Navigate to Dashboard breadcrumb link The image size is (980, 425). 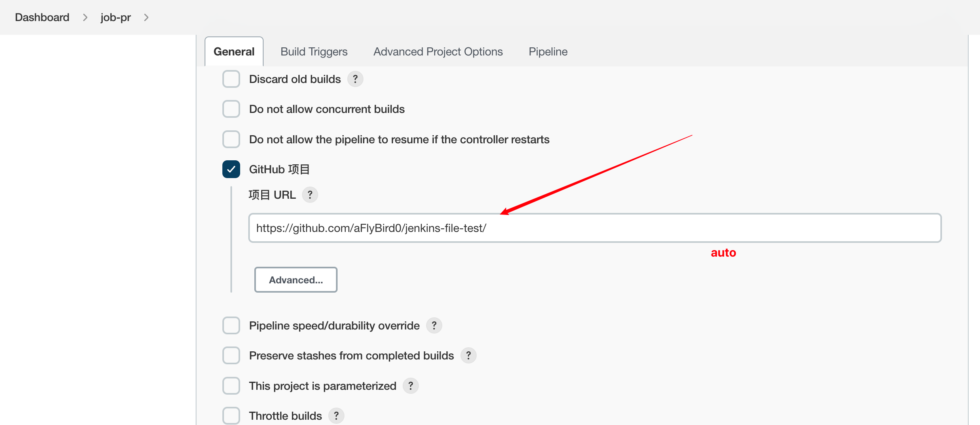[42, 17]
